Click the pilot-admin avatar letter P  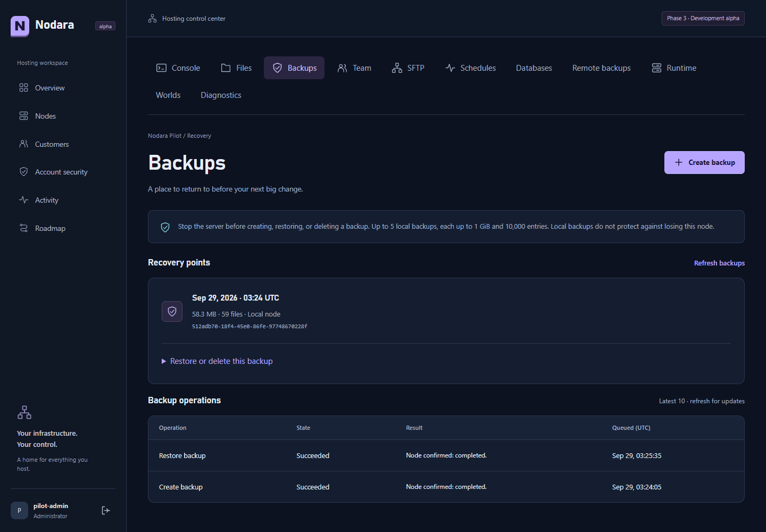(x=19, y=510)
